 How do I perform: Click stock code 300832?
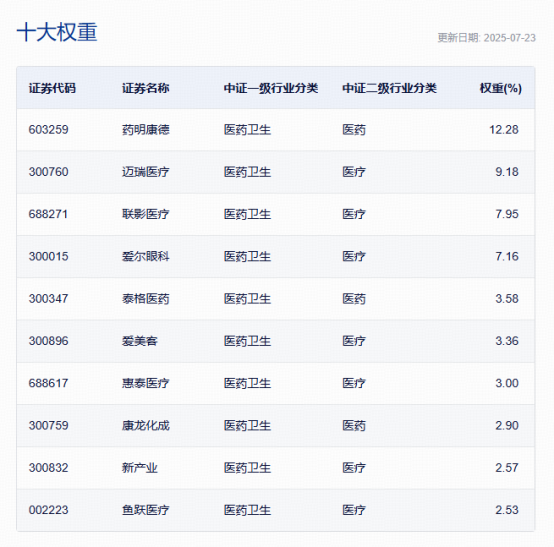pos(48,468)
